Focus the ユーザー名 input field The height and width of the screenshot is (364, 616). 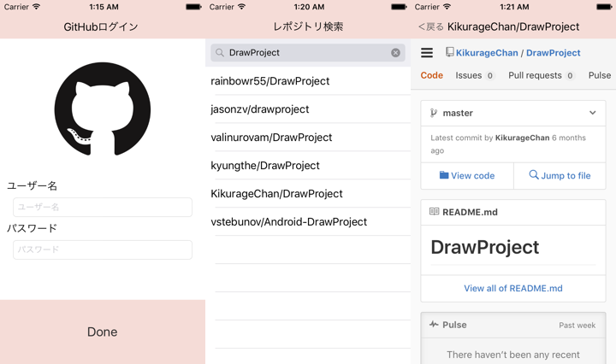pos(103,207)
